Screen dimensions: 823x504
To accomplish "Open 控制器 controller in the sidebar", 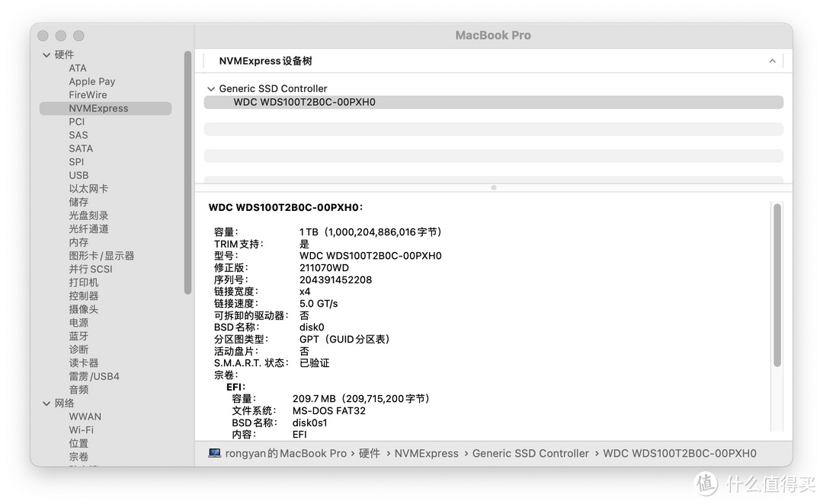I will point(84,296).
